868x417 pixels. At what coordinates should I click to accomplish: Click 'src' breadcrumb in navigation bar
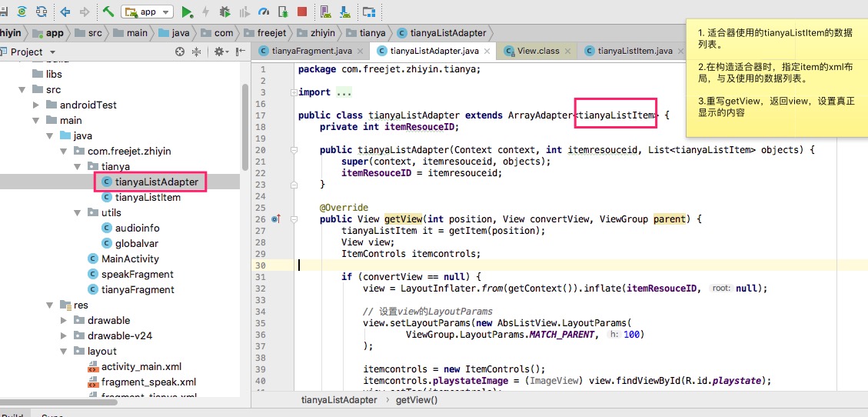[88, 32]
